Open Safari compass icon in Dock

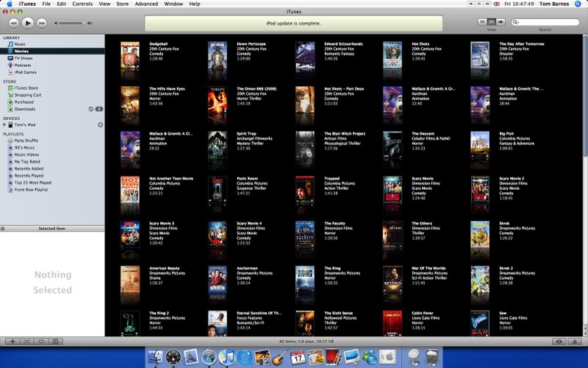pyautogui.click(x=209, y=357)
